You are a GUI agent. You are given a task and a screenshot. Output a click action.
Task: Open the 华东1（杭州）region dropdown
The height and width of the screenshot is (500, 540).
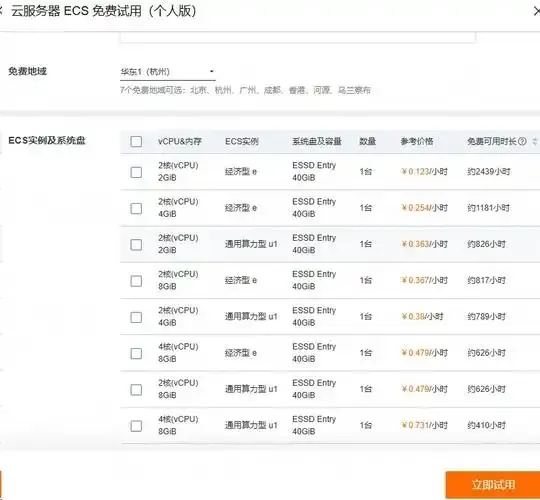coord(168,72)
